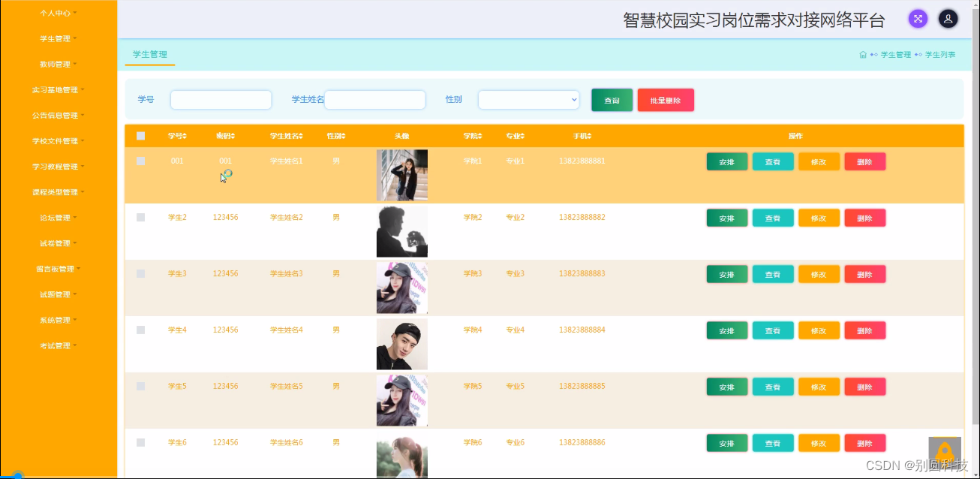Click the green 查询 search button
Viewport: 980px width, 479px height.
coord(611,99)
